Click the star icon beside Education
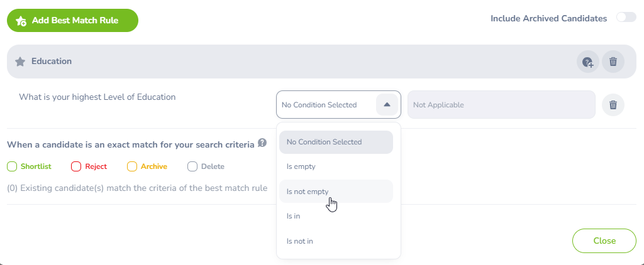 click(20, 62)
